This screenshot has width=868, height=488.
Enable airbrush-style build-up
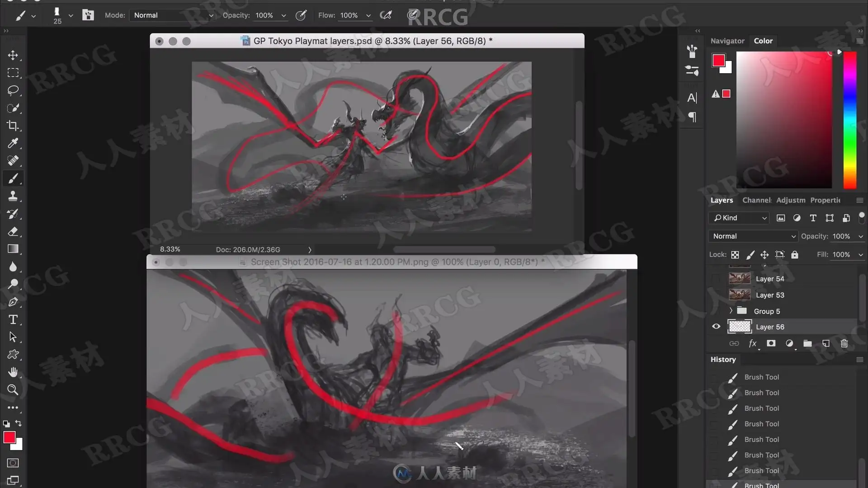tap(386, 15)
